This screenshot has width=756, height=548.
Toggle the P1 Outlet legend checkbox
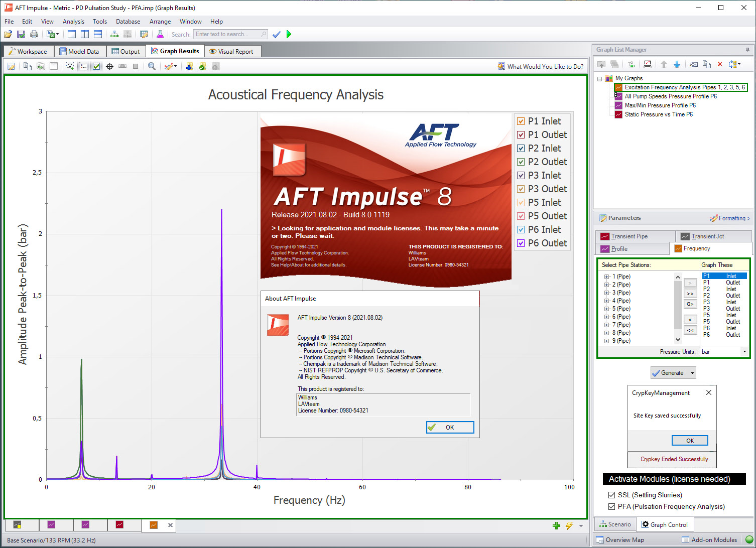click(x=521, y=134)
